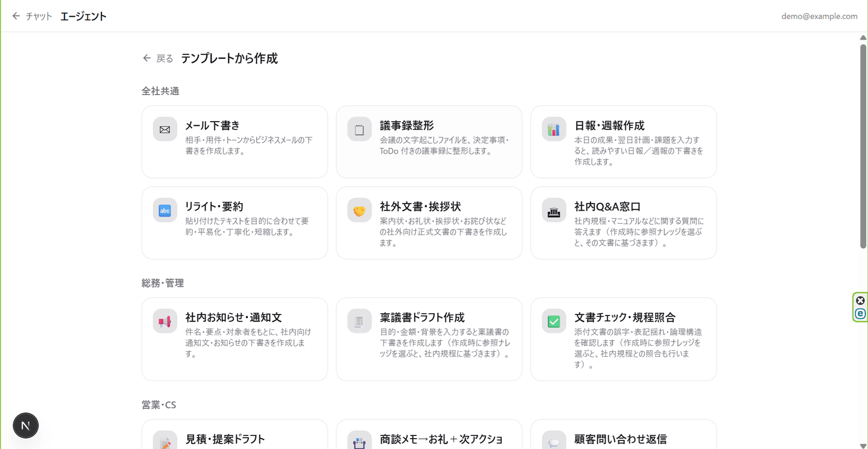The image size is (868, 449).
Task: Select the 日報・週報作成 template title
Action: 609,125
